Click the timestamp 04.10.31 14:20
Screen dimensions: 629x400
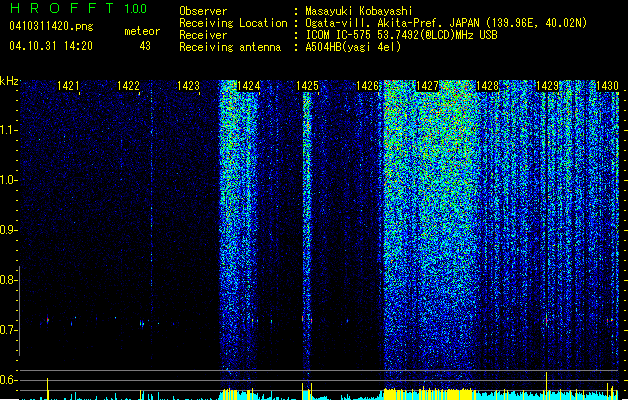tap(51, 46)
